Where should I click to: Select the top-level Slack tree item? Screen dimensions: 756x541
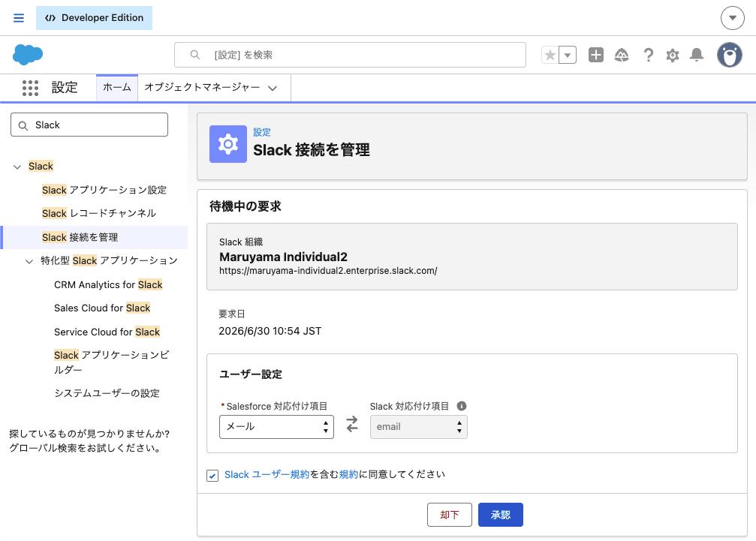(x=41, y=167)
